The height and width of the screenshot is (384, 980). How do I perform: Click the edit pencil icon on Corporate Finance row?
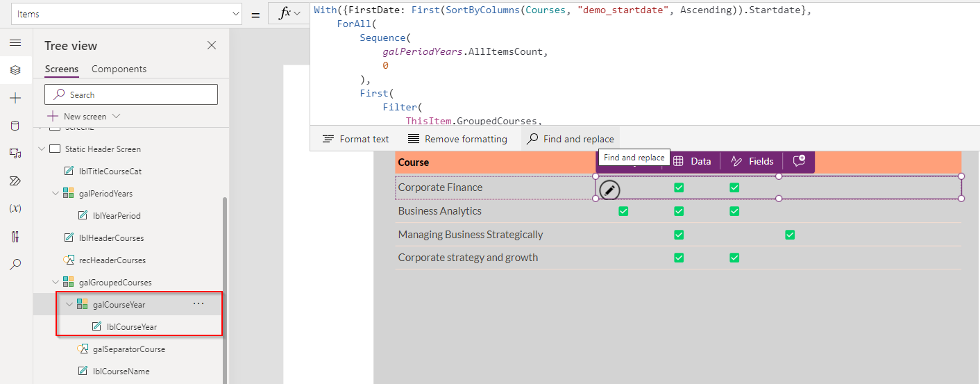click(x=609, y=190)
